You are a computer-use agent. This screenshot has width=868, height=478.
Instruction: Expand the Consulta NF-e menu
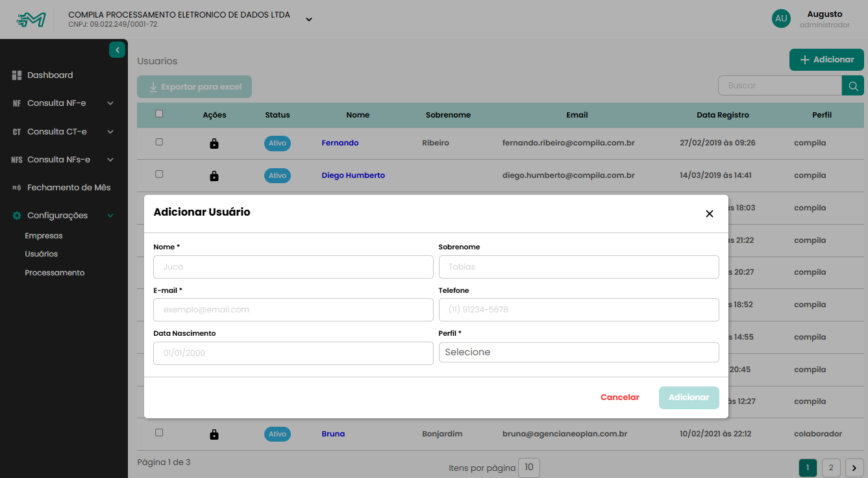(x=110, y=103)
